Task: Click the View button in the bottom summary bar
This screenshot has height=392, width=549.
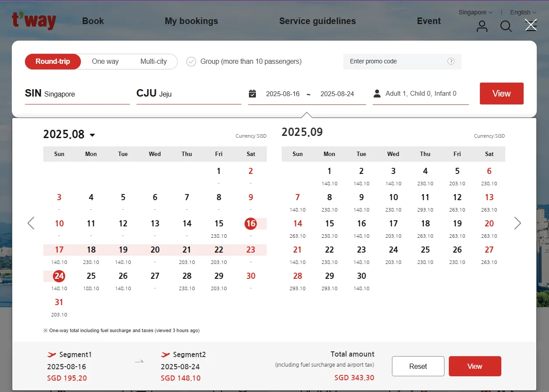Action: pyautogui.click(x=475, y=366)
